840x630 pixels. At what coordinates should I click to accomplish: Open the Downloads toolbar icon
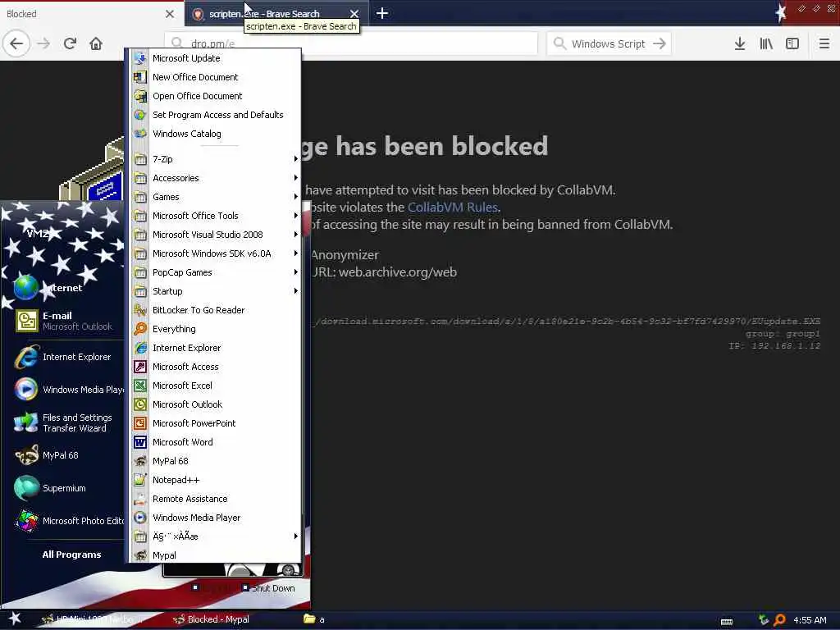(740, 43)
